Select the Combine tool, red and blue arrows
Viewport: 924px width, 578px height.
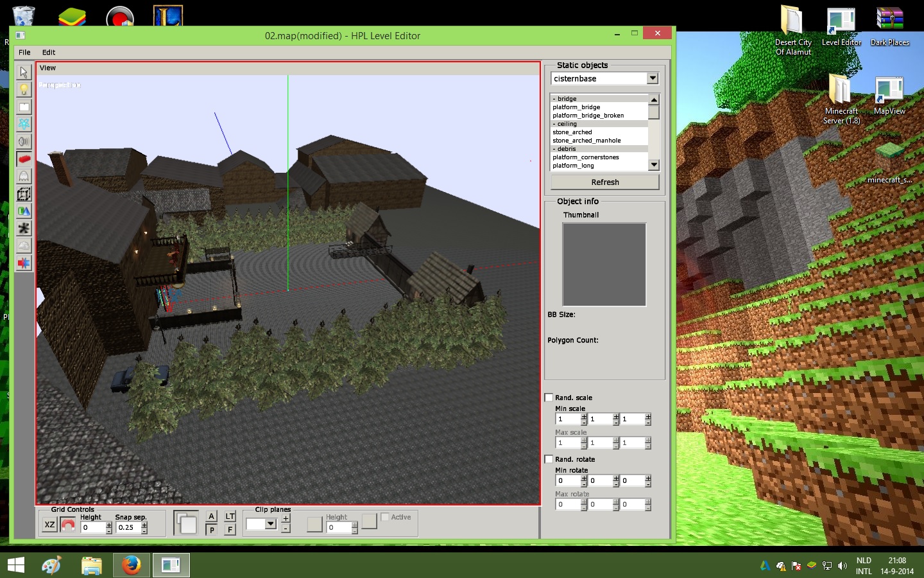point(24,263)
